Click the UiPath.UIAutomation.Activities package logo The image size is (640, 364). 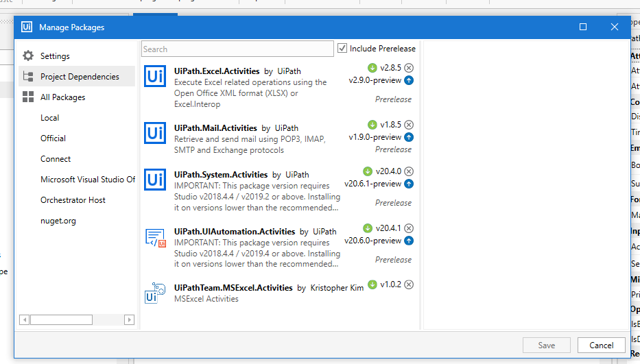155,237
